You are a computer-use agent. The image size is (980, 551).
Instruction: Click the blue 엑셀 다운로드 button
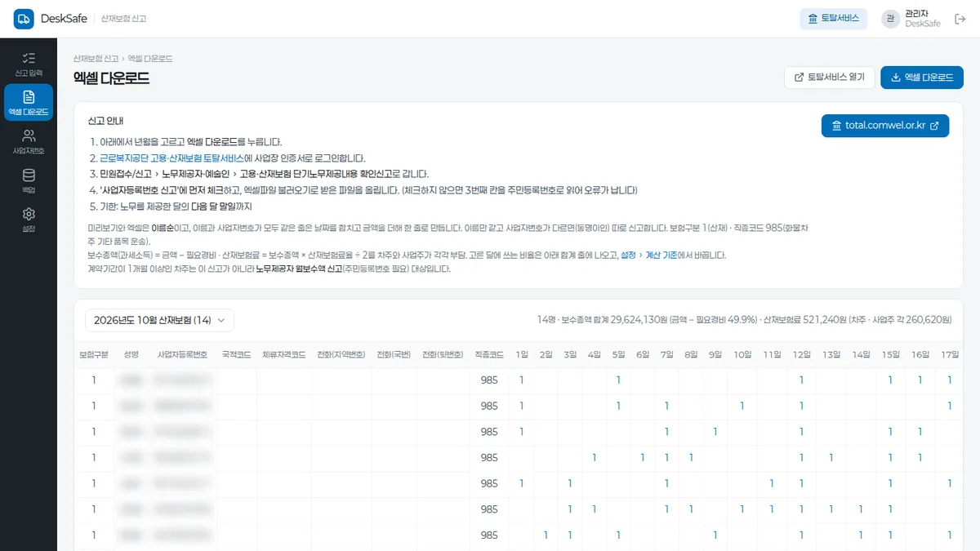click(x=922, y=78)
